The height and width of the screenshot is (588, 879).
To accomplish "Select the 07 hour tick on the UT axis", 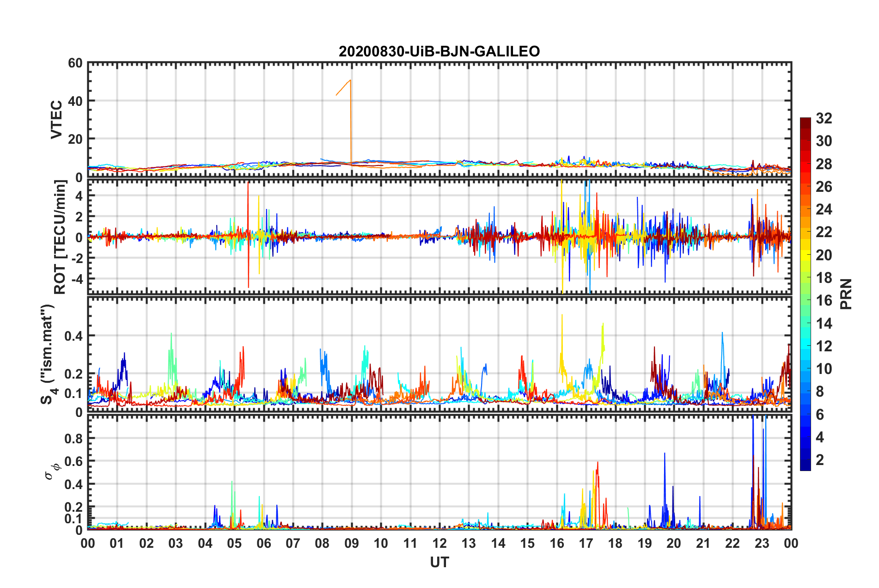I will [x=293, y=543].
